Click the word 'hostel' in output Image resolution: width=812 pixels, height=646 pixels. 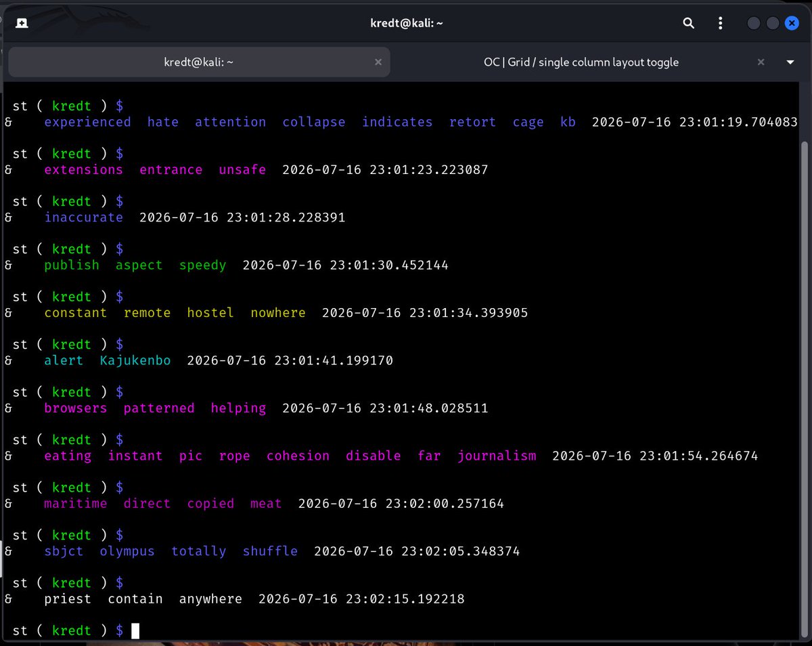pyautogui.click(x=210, y=313)
